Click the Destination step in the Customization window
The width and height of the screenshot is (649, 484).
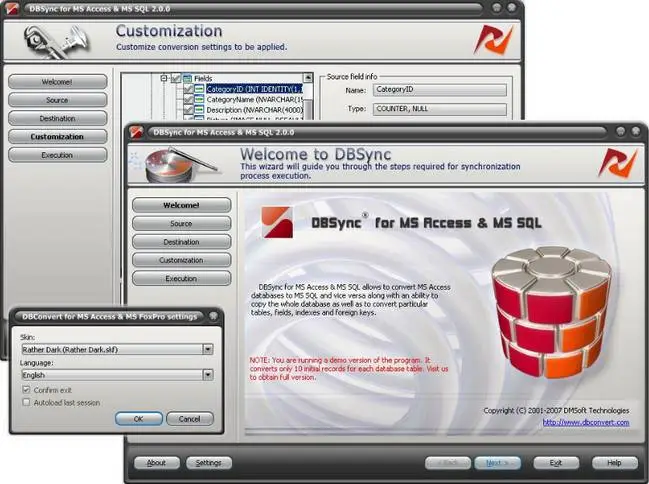pyautogui.click(x=58, y=118)
